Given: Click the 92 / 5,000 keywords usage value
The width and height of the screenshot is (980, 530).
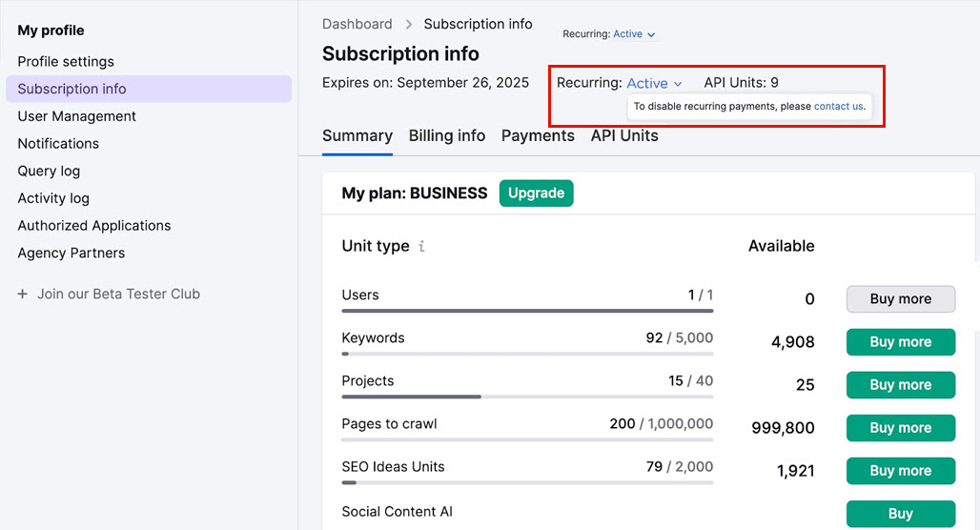Looking at the screenshot, I should [680, 337].
